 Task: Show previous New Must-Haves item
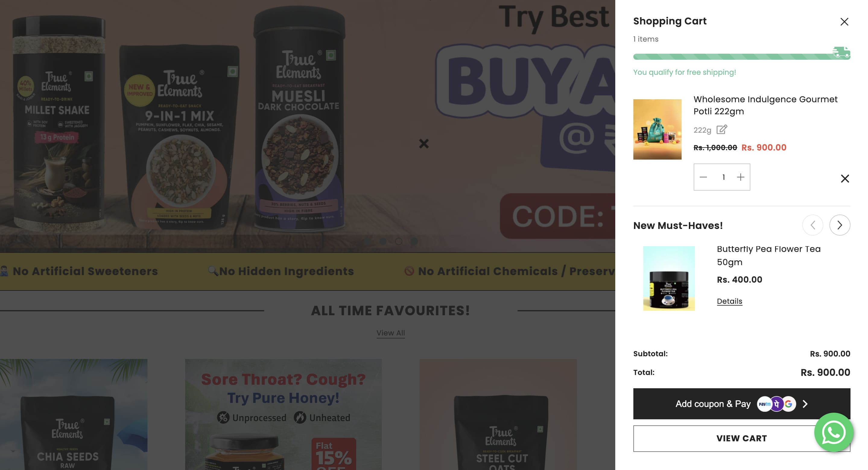tap(813, 225)
